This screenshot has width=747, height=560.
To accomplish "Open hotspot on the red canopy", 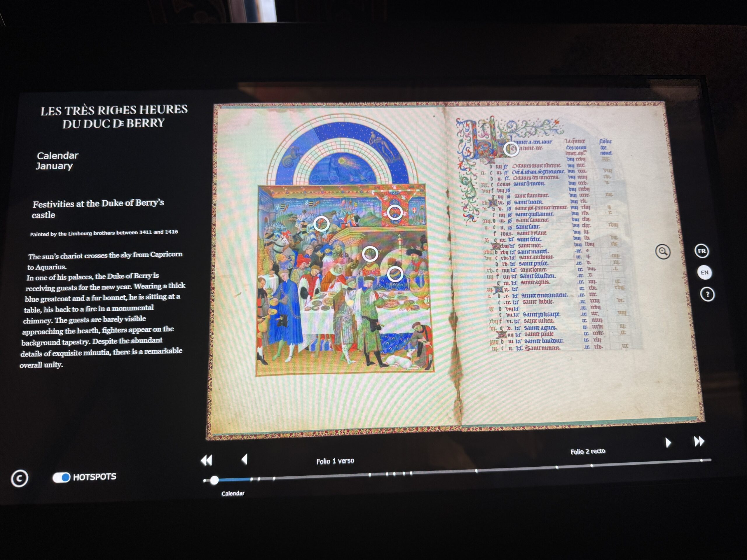I will pyautogui.click(x=395, y=213).
